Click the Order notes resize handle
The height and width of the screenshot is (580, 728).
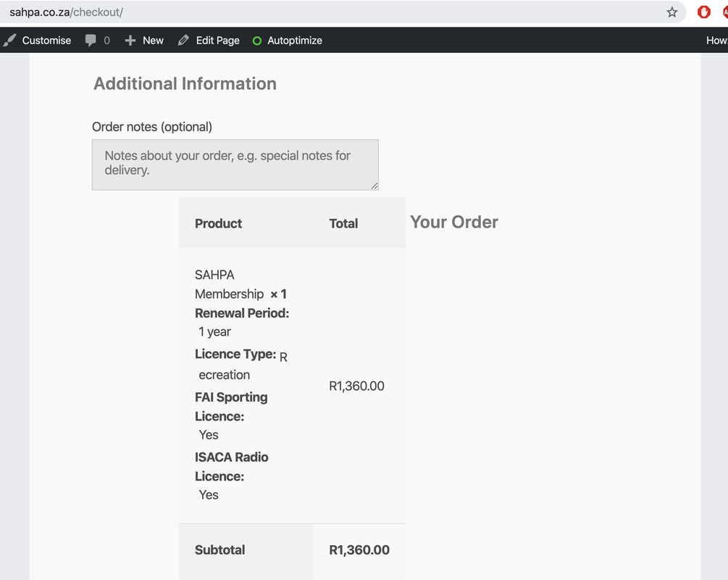pos(375,186)
